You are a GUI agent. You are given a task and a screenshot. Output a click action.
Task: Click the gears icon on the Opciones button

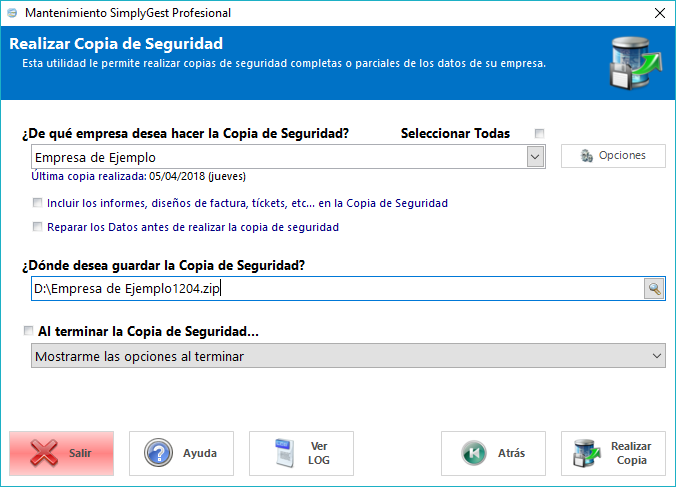(x=586, y=156)
